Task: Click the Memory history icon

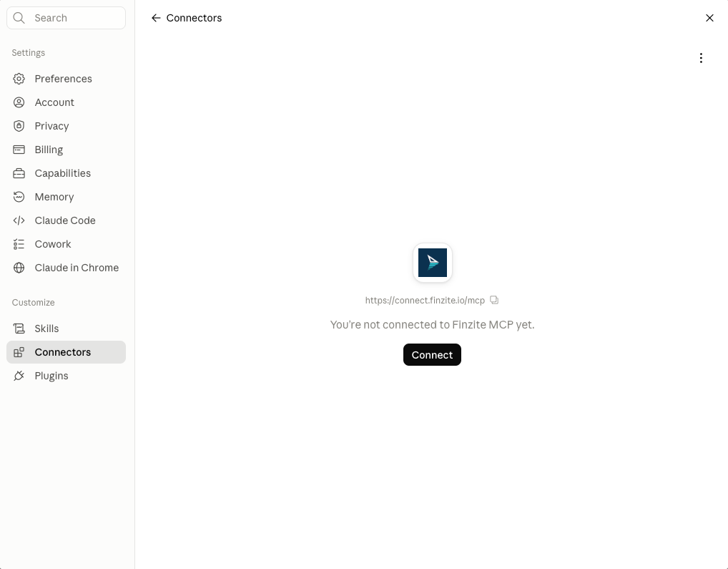Action: tap(19, 197)
